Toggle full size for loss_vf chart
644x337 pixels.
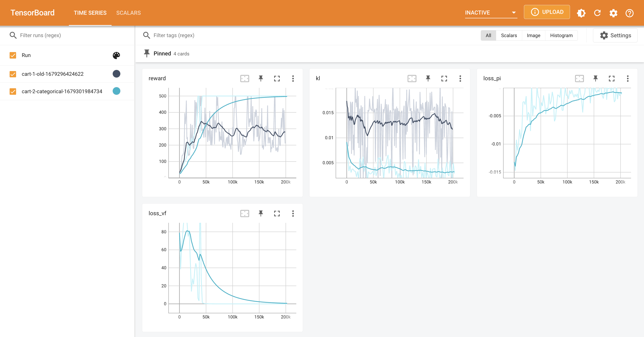point(277,213)
